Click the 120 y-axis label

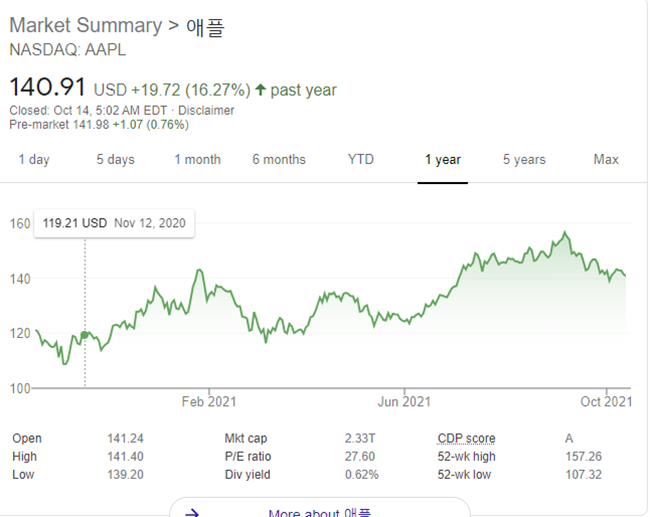tap(20, 333)
